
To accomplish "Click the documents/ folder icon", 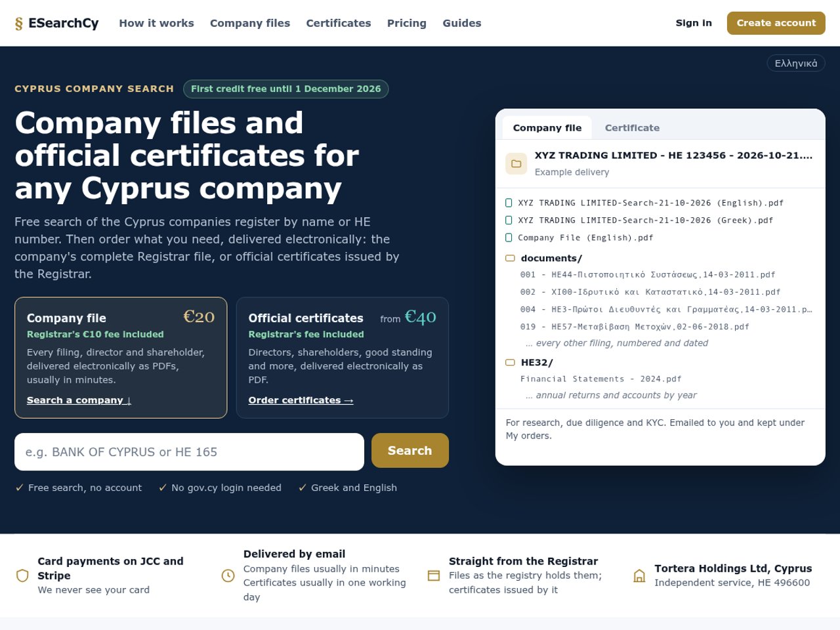I will [x=510, y=259].
